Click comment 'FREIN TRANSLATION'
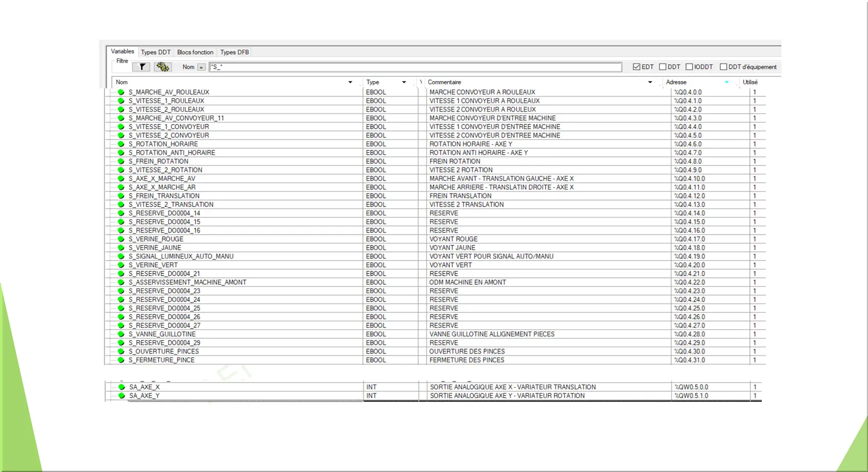The width and height of the screenshot is (868, 472). [x=461, y=196]
